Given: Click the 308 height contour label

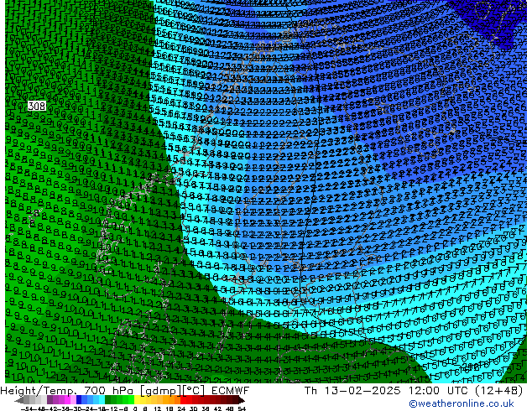Looking at the screenshot, I should (36, 107).
